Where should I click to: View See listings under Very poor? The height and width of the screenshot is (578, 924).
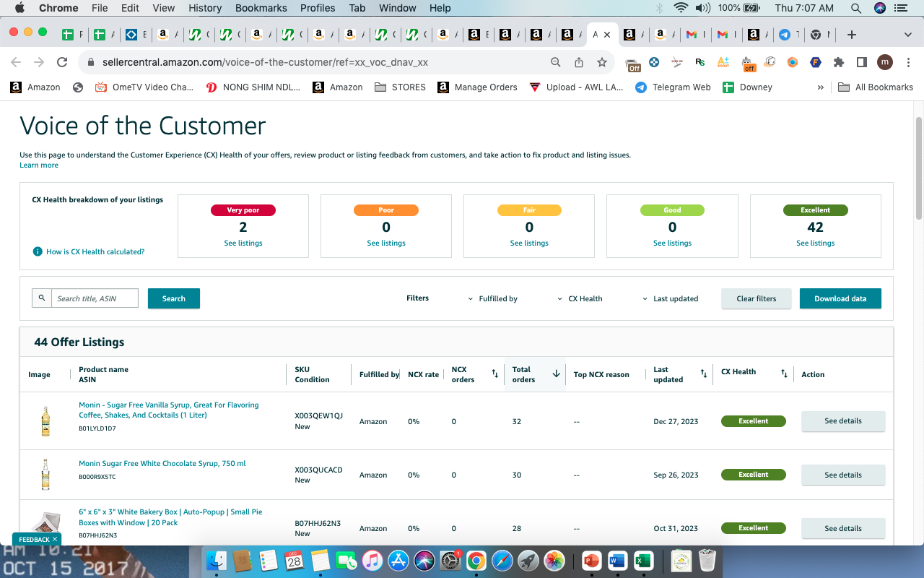243,243
